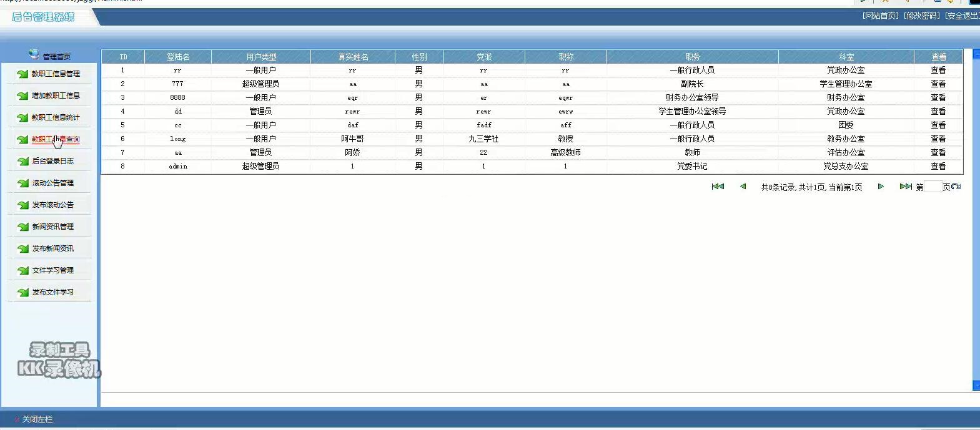Click the 九三学社 party cell
Image resolution: width=980 pixels, height=430 pixels.
tap(483, 139)
